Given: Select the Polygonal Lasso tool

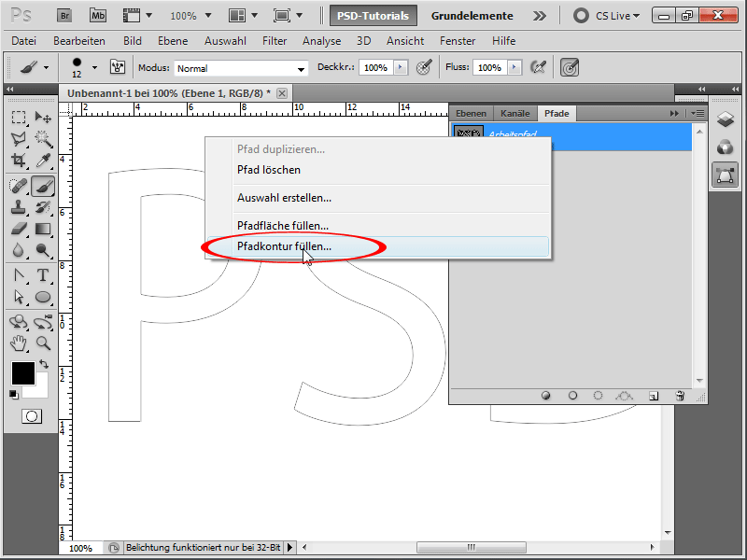Looking at the screenshot, I should click(19, 139).
